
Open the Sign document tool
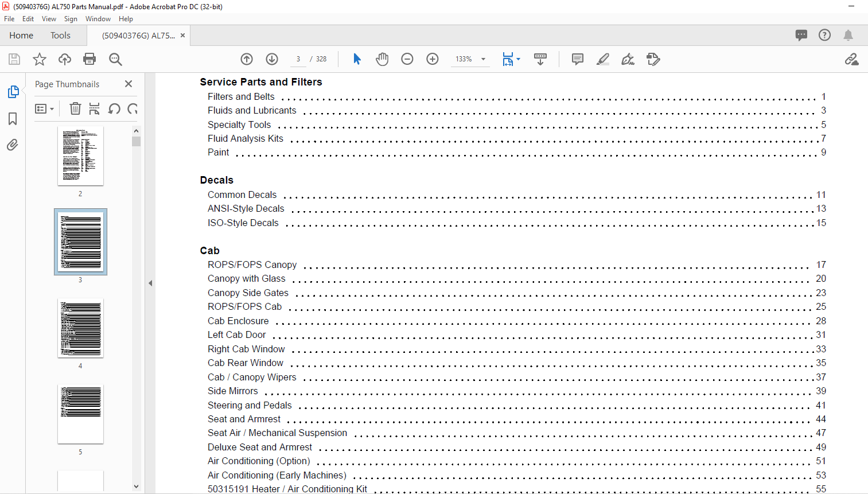[628, 59]
